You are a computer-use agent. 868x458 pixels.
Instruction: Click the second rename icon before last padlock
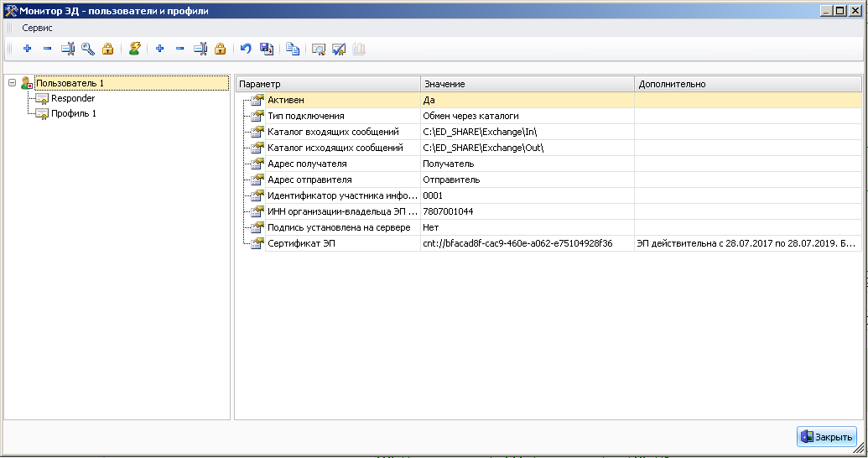point(200,49)
